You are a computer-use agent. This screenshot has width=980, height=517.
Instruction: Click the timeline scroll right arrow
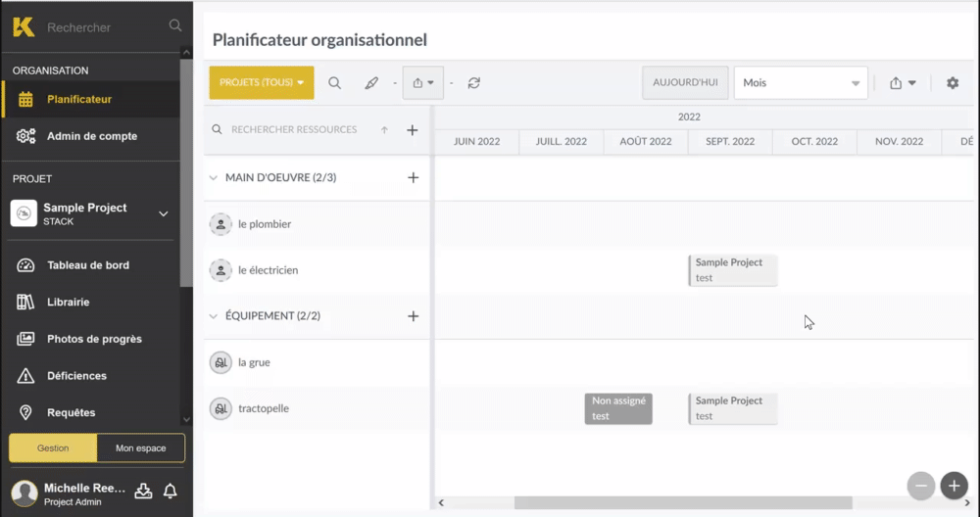pos(967,502)
